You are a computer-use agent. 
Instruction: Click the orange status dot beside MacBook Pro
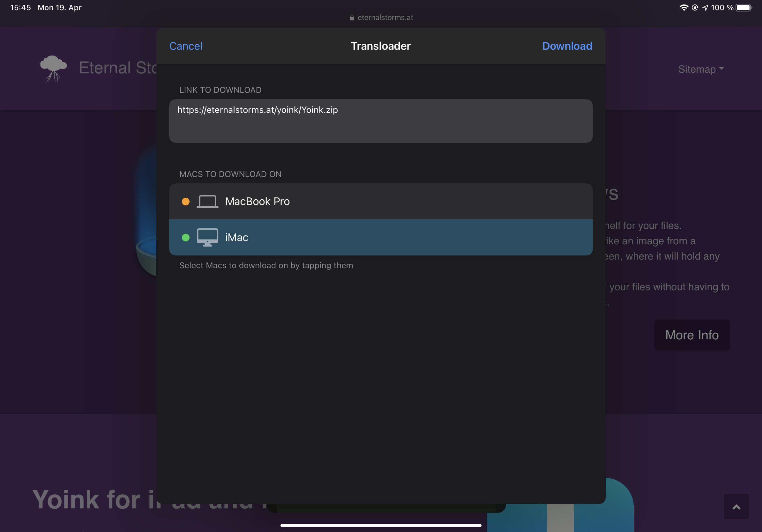click(x=186, y=201)
